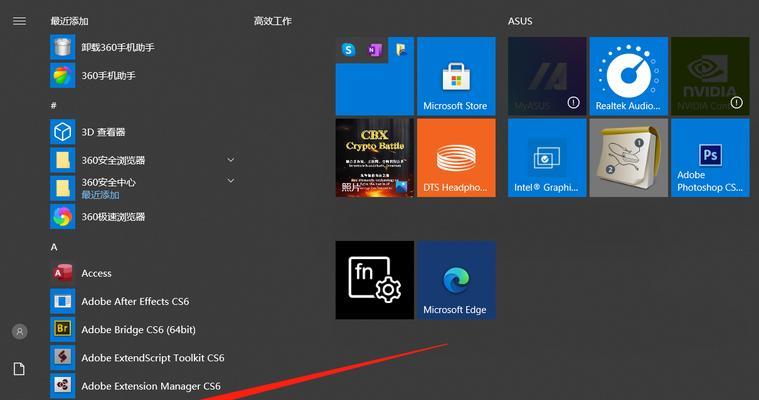759x400 pixels.
Task: Select Adobe Extension Manager CS6 label
Action: pos(151,386)
